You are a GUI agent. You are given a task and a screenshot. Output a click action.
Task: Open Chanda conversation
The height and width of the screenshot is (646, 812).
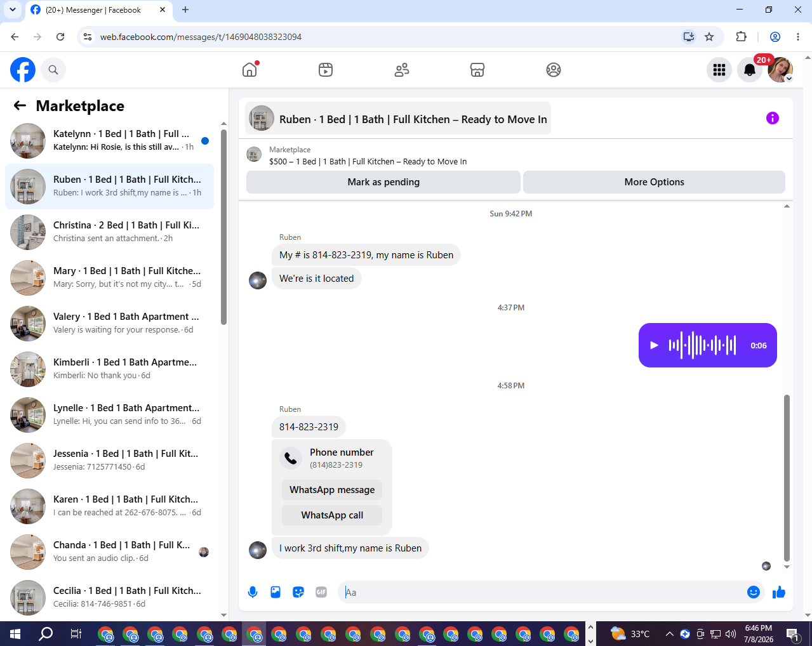pos(109,552)
